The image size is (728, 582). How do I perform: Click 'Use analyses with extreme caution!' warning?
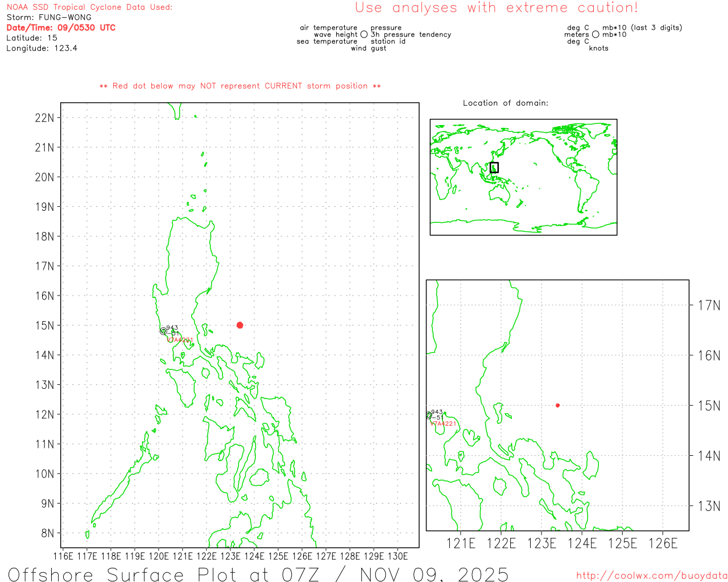pyautogui.click(x=497, y=8)
